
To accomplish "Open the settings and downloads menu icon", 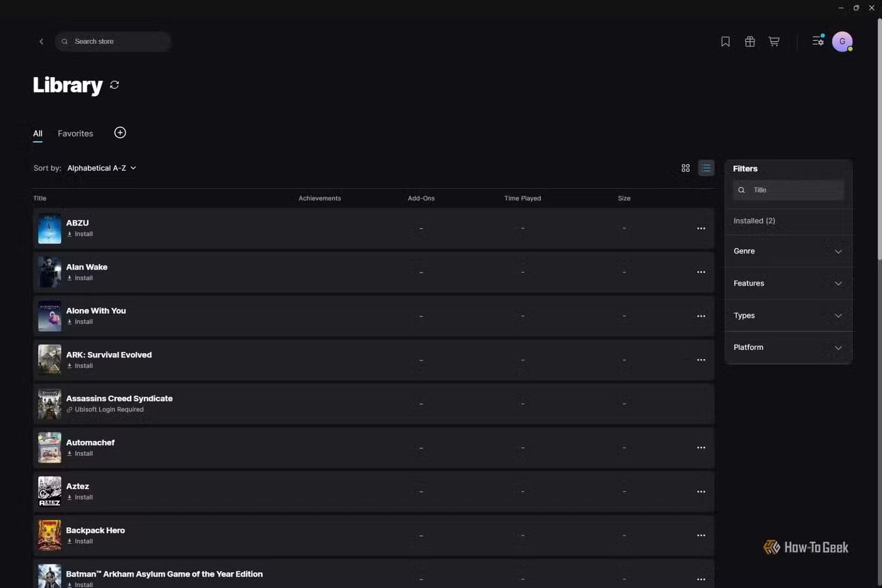I will (818, 41).
